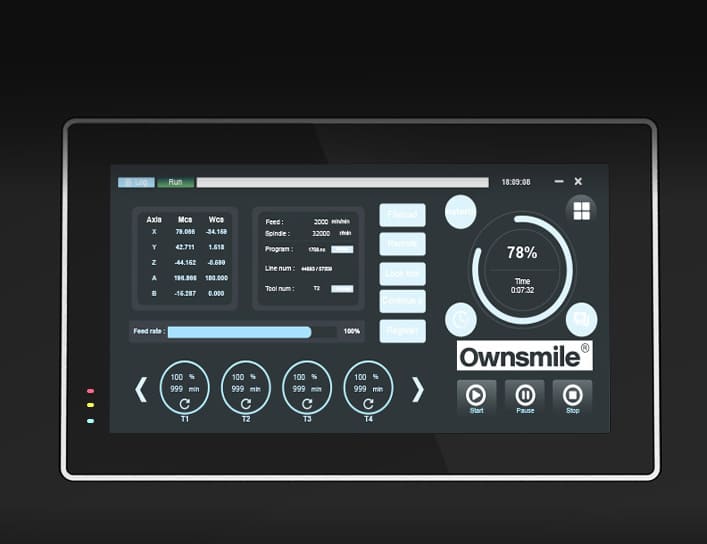Click the 78% circular progress ring
The width and height of the screenshot is (707, 544).
point(522,269)
